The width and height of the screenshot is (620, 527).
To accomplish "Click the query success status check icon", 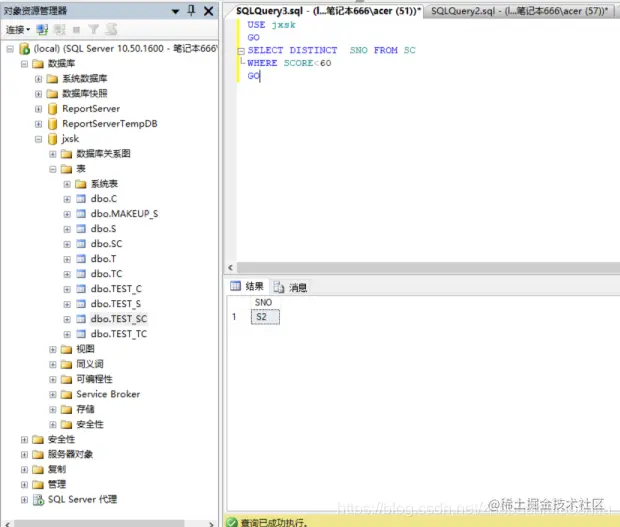I will point(232,522).
